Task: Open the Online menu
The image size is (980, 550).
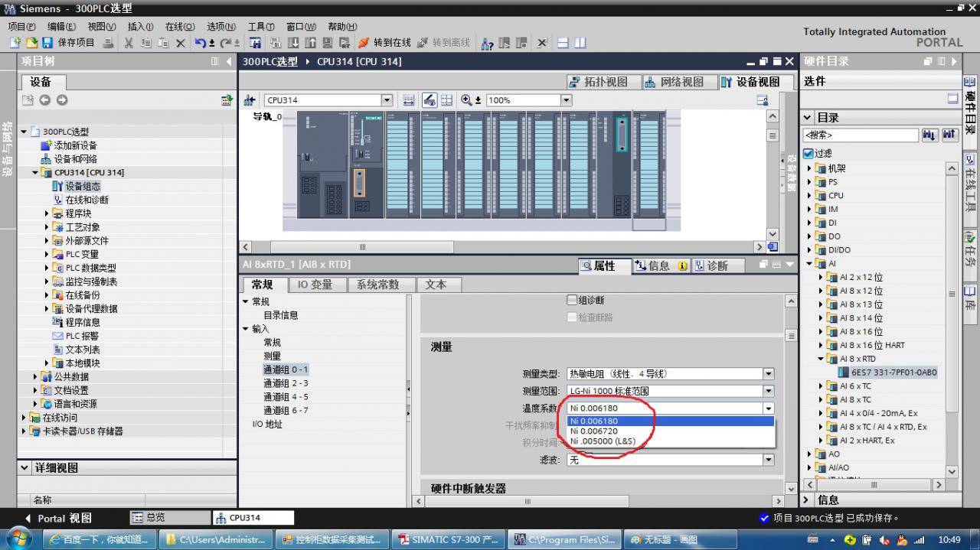Action: point(180,26)
